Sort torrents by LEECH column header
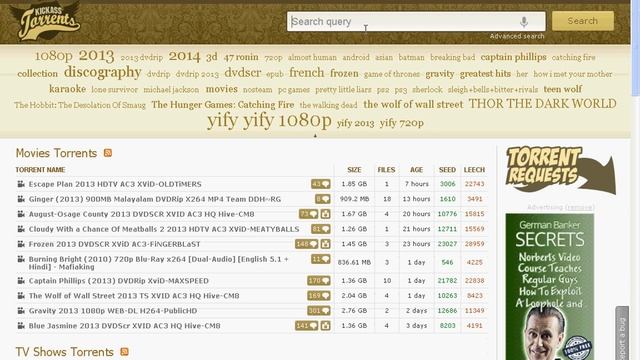This screenshot has width=640, height=360. [x=474, y=170]
